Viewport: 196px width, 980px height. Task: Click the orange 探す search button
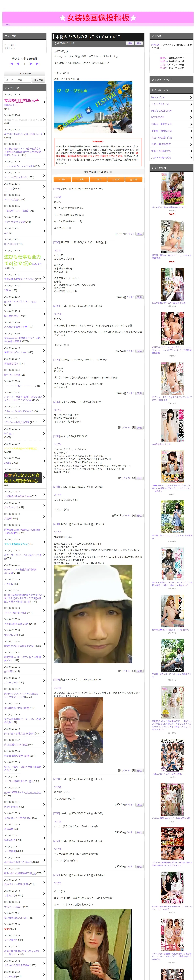tap(98, 179)
